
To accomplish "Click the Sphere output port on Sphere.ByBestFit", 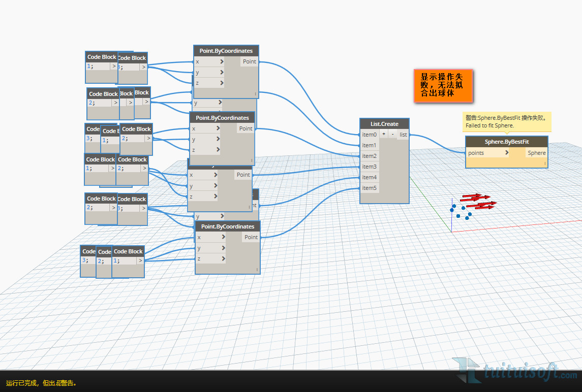I will coord(536,153).
